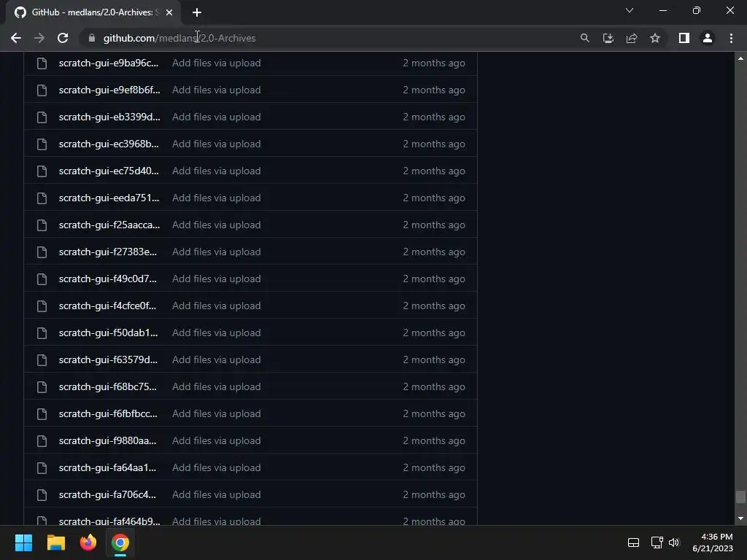Open the clock showing 4:36 PM
This screenshot has height=560, width=747.
[x=713, y=542]
